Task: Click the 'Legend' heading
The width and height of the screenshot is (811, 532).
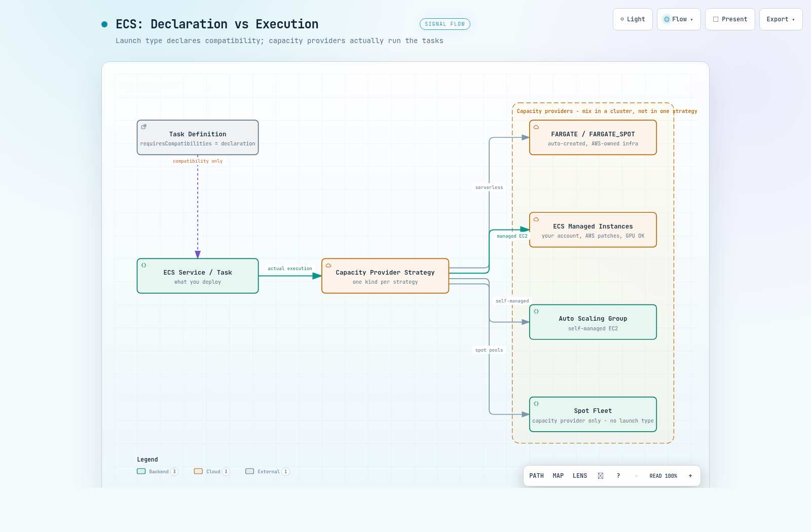Action: coord(148,460)
